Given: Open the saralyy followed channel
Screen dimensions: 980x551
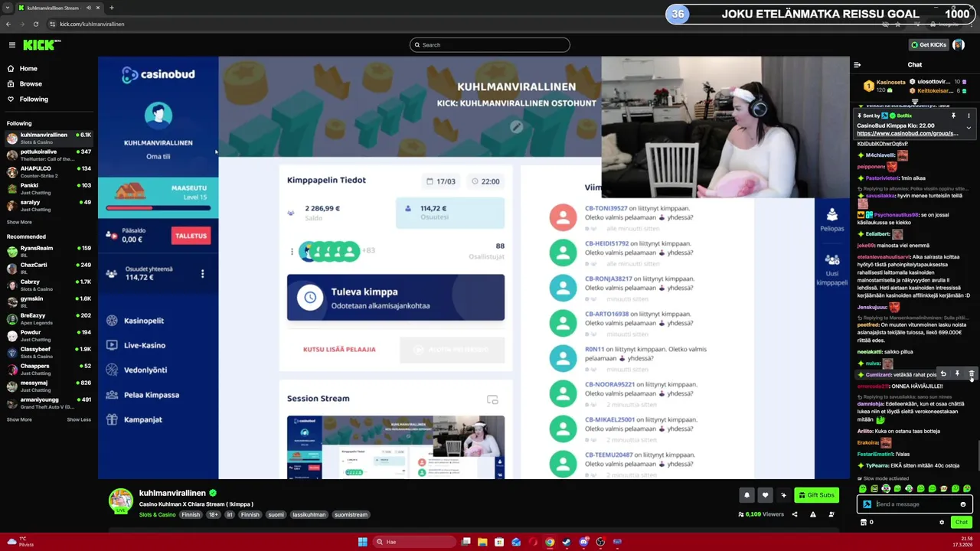Looking at the screenshot, I should tap(49, 205).
